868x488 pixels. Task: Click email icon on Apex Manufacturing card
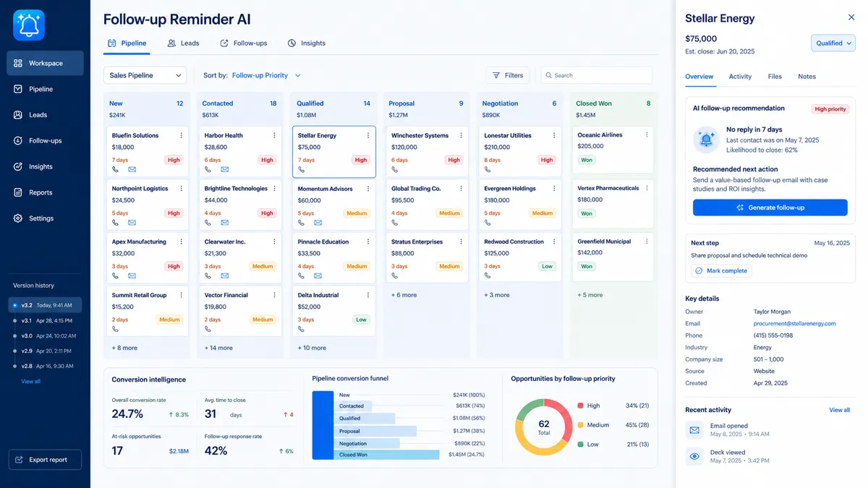132,276
